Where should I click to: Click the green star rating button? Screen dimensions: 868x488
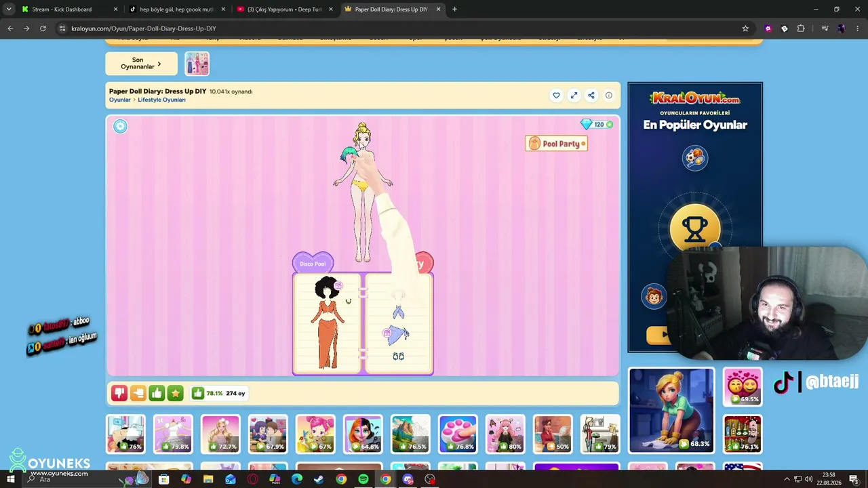coord(176,393)
